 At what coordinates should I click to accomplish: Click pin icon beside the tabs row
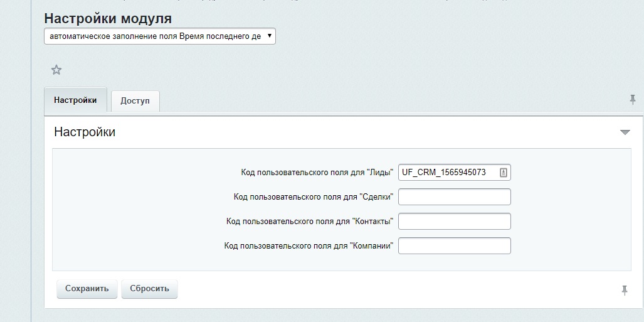click(x=633, y=100)
